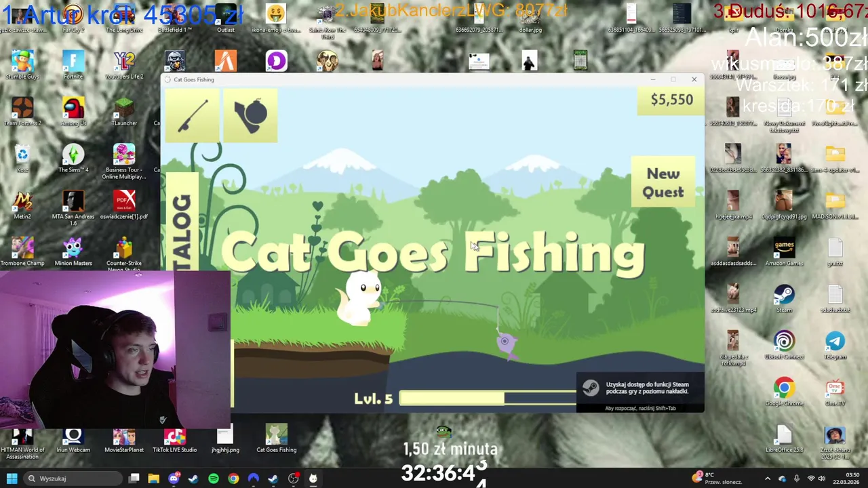
Task: Click the New Quest button
Action: (x=663, y=183)
